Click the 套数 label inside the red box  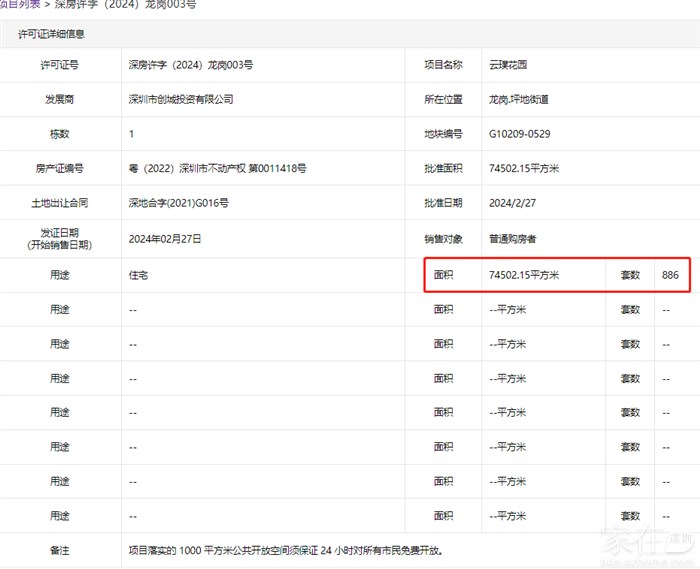(x=629, y=274)
